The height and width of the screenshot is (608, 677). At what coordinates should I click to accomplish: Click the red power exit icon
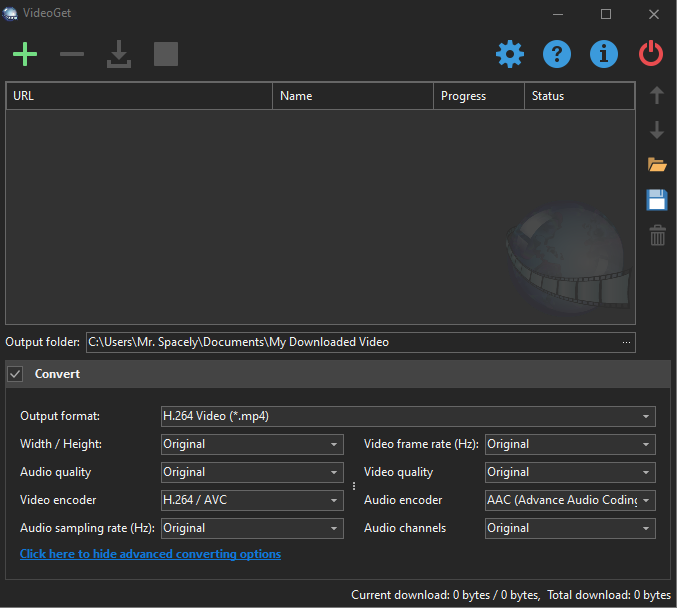(x=651, y=54)
